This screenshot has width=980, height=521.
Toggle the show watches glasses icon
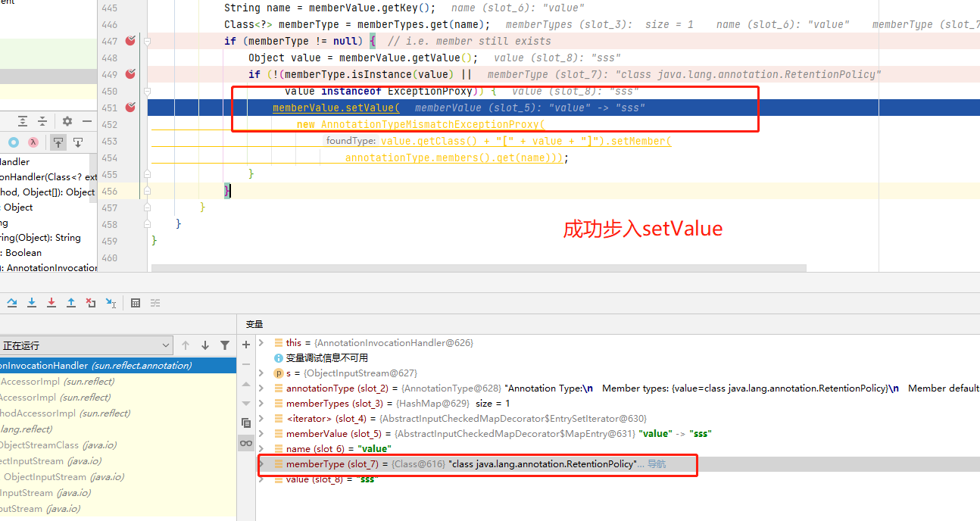pyautogui.click(x=246, y=443)
